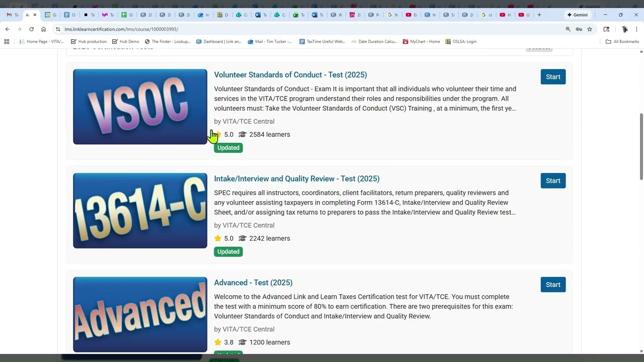This screenshot has height=362, width=644.
Task: View site information icon in address bar
Action: coord(58,29)
